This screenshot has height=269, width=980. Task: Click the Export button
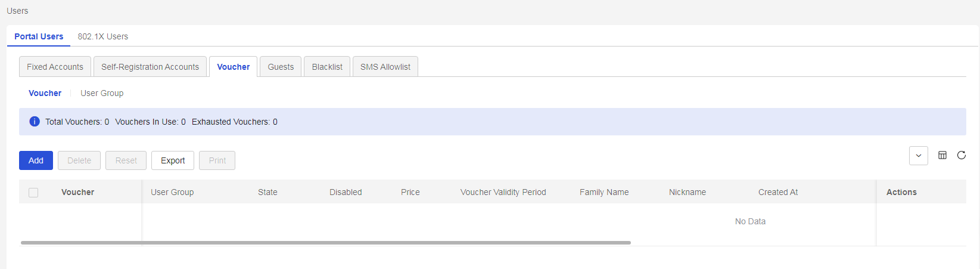click(x=173, y=160)
